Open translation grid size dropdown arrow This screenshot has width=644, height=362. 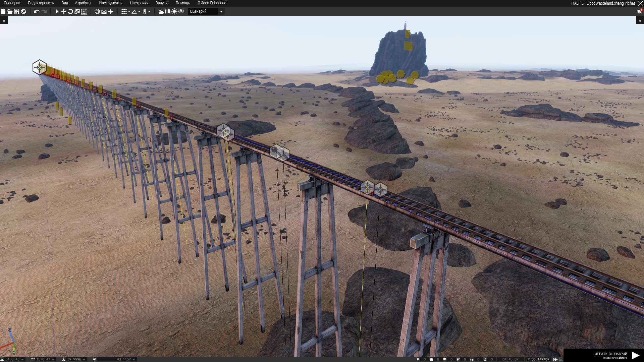click(129, 12)
